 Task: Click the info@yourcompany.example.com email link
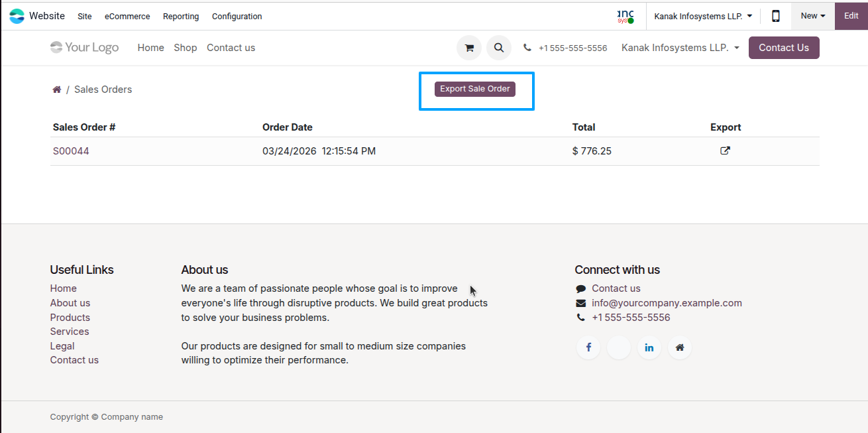[667, 303]
